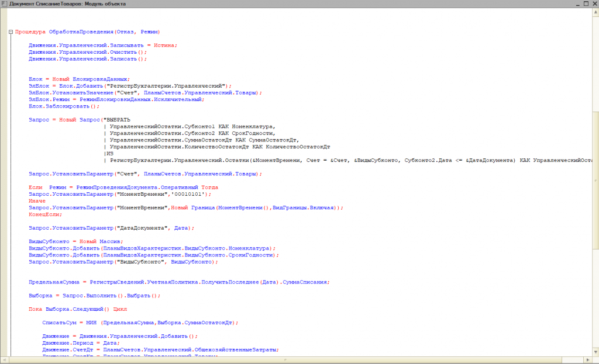Click the line 'Движения.Управленческий.Очистить();'
This screenshot has width=599, height=364.
click(x=88, y=52)
